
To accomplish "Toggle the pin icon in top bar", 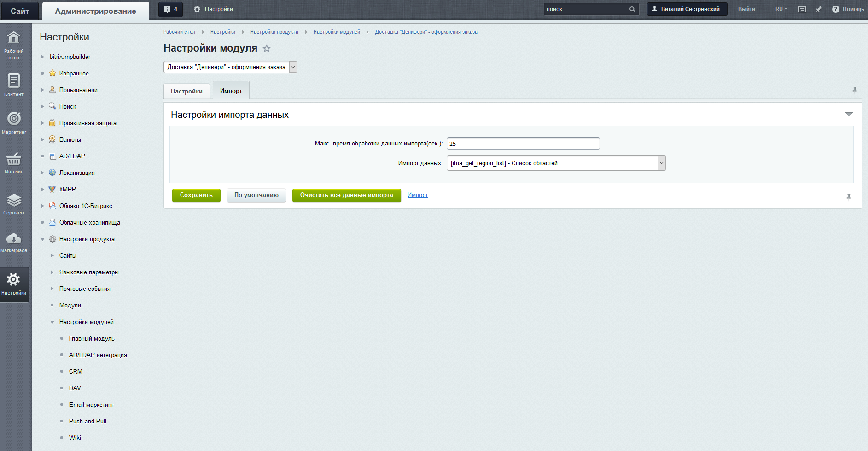I will click(818, 9).
